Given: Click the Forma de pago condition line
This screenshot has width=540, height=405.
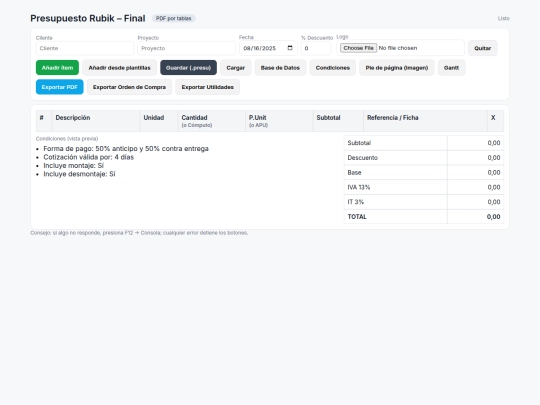Looking at the screenshot, I should pyautogui.click(x=126, y=148).
